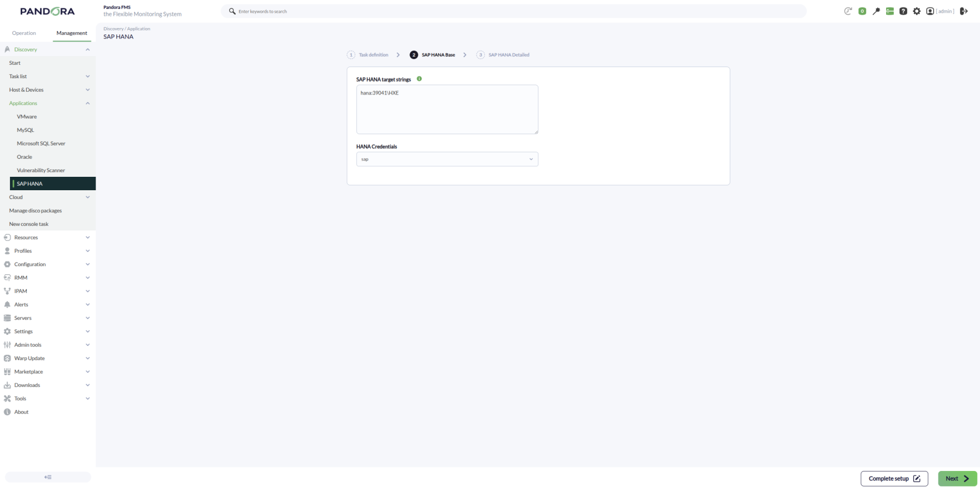
Task: Switch to the Operation tab
Action: pyautogui.click(x=24, y=33)
